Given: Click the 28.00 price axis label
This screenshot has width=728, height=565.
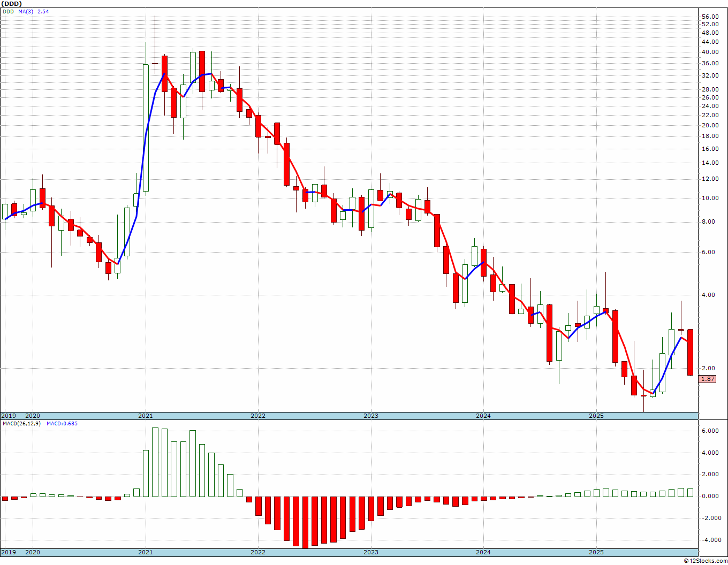Looking at the screenshot, I should [710, 89].
